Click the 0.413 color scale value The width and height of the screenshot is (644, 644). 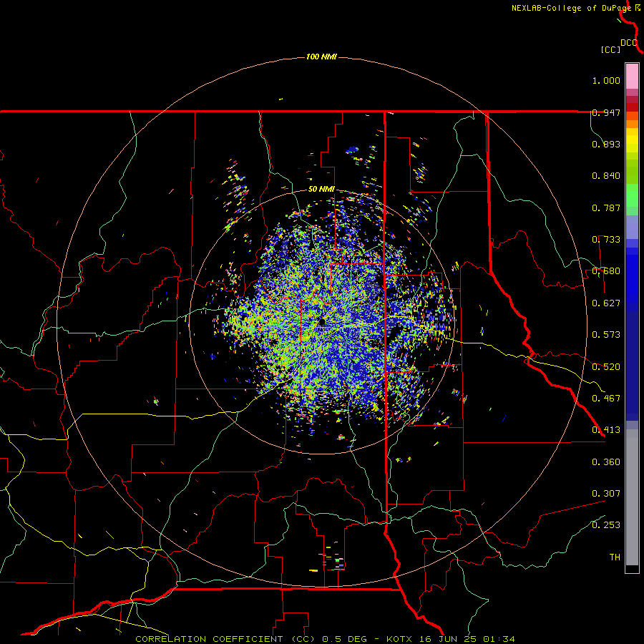point(606,430)
